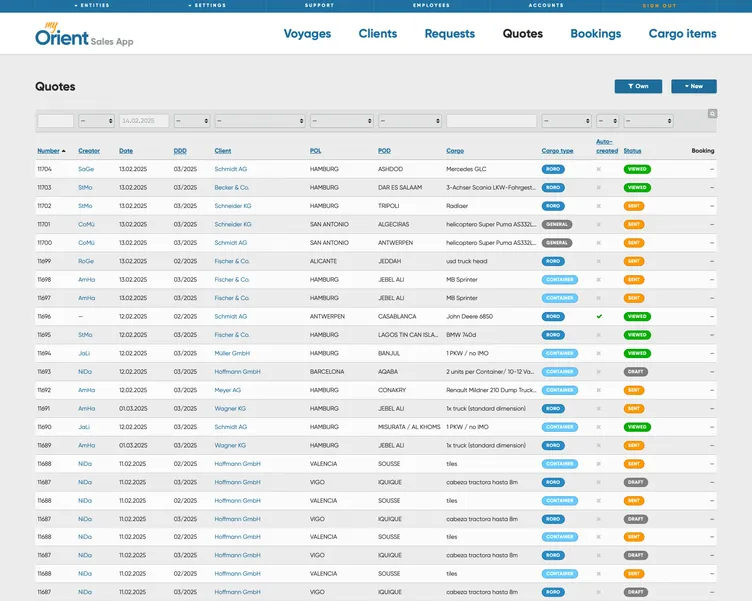Open the POD filter dropdown

click(x=410, y=121)
